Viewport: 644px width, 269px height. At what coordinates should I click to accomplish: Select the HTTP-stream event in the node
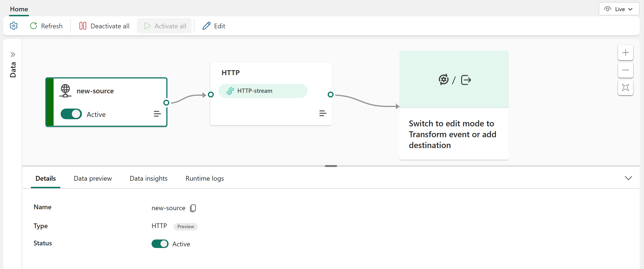263,91
